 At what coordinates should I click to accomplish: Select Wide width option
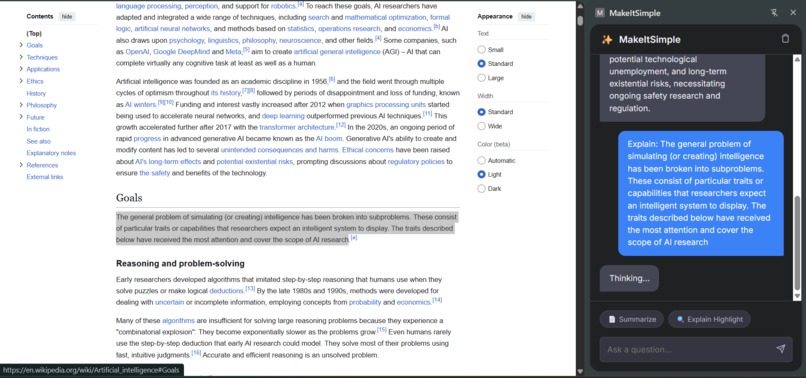click(x=482, y=127)
